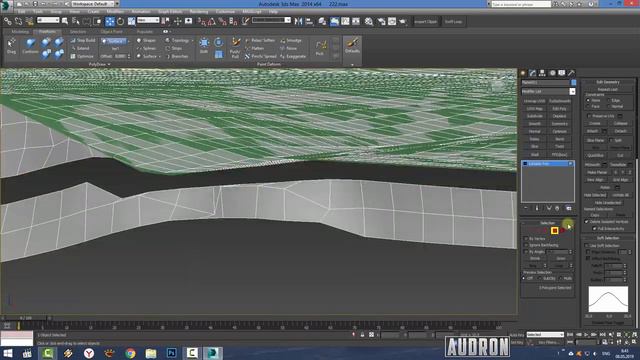Select the Flatten brush
Screen dimensions: 640x360
click(x=255, y=48)
